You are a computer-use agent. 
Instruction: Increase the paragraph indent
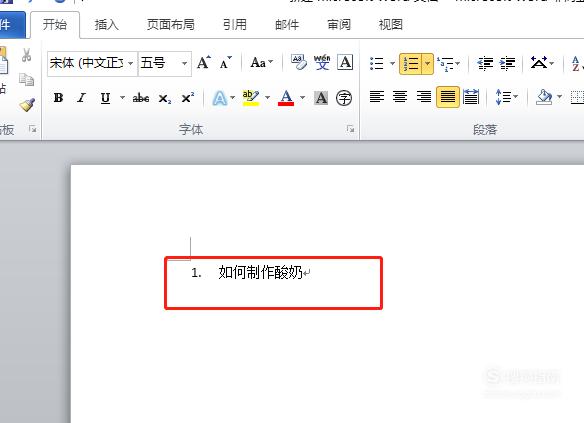tap(507, 64)
